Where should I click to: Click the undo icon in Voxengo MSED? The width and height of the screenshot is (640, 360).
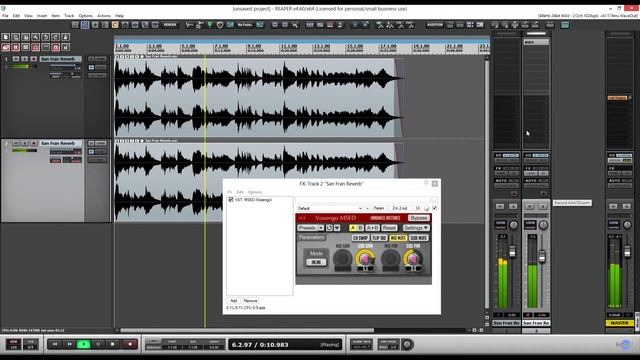point(329,228)
